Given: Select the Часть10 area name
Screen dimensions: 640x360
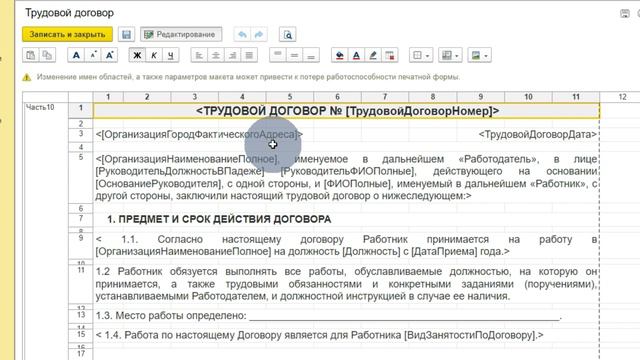Looking at the screenshot, I should (40, 107).
